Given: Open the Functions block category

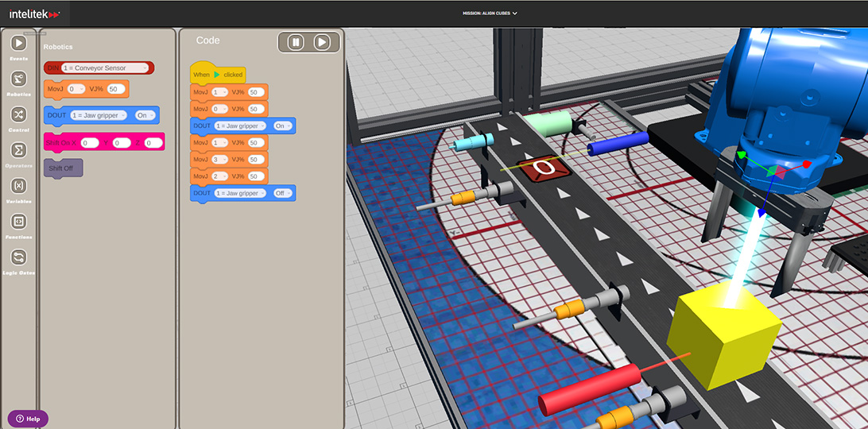Looking at the screenshot, I should tap(19, 222).
